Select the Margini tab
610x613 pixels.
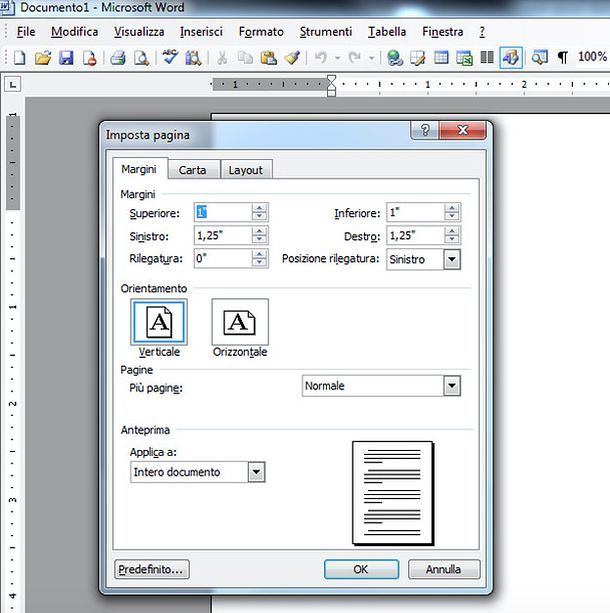(x=139, y=169)
